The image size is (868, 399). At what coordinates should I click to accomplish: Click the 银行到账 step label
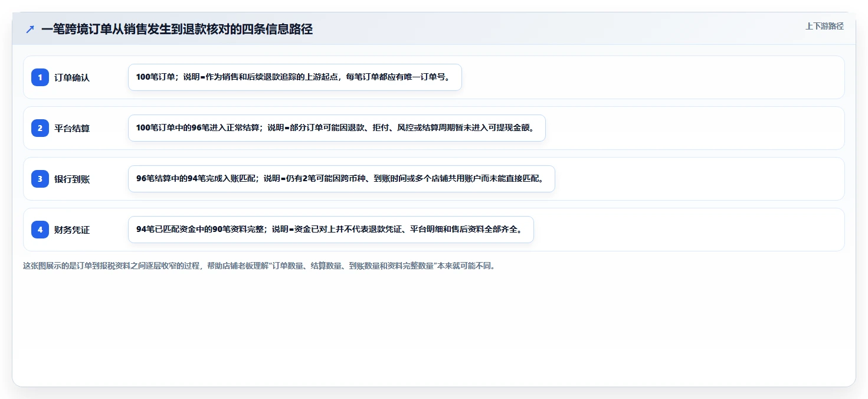(72, 179)
